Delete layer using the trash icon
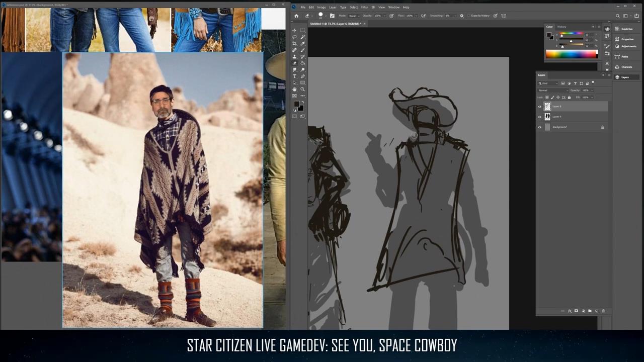 pyautogui.click(x=604, y=311)
